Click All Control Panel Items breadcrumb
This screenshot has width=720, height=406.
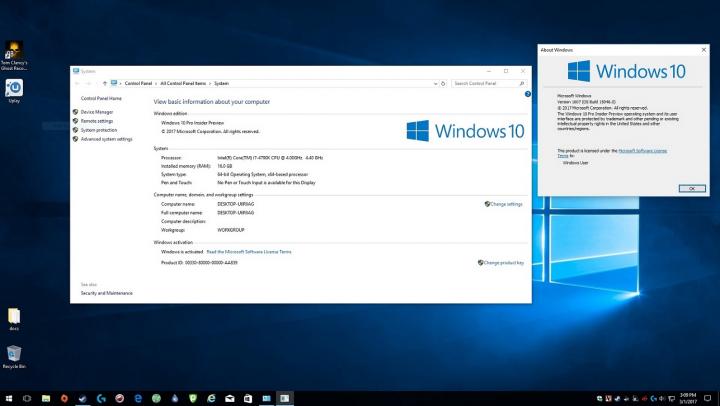(183, 83)
